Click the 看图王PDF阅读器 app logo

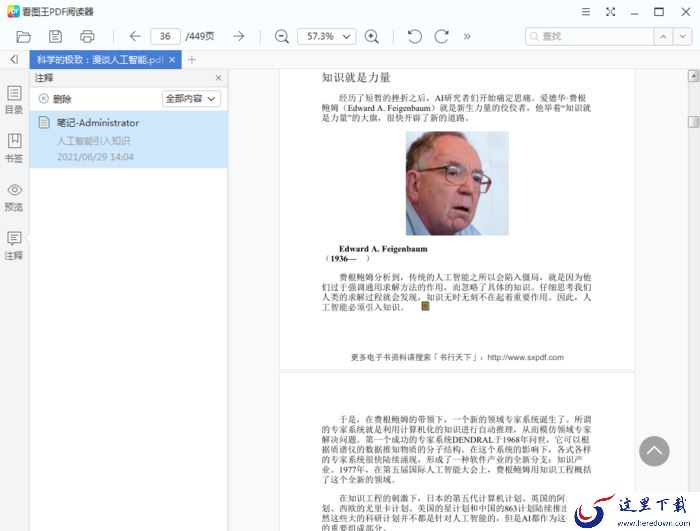(13, 12)
